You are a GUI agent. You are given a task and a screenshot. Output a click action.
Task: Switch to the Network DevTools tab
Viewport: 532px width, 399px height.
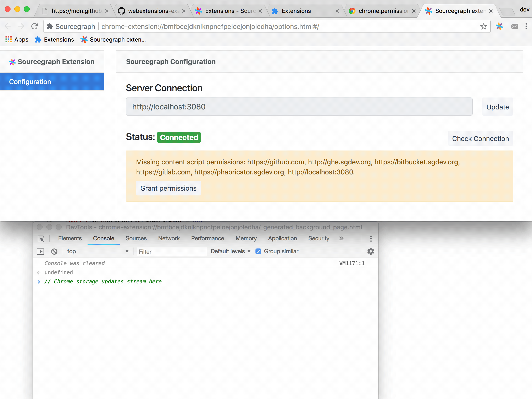click(169, 238)
